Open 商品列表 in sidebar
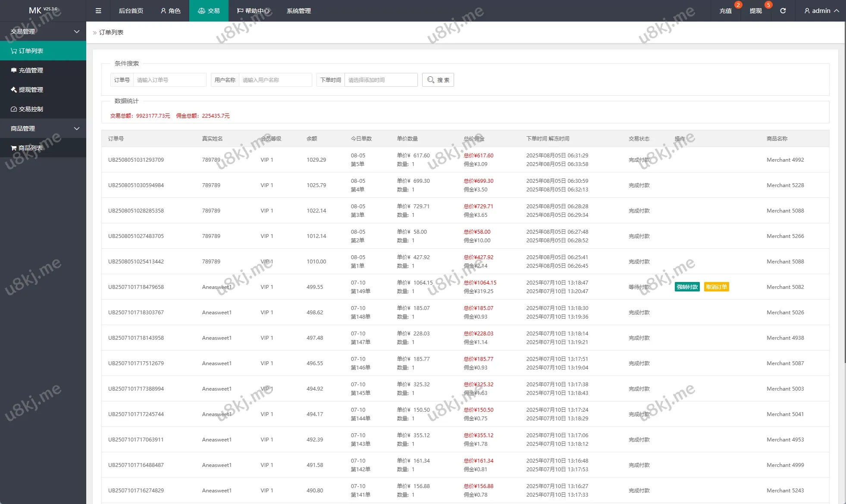This screenshot has height=504, width=846. [x=30, y=148]
